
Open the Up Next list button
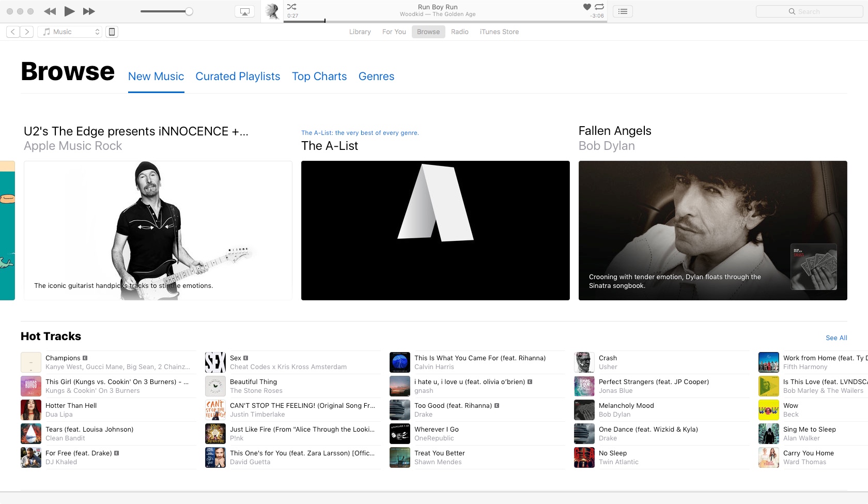623,11
